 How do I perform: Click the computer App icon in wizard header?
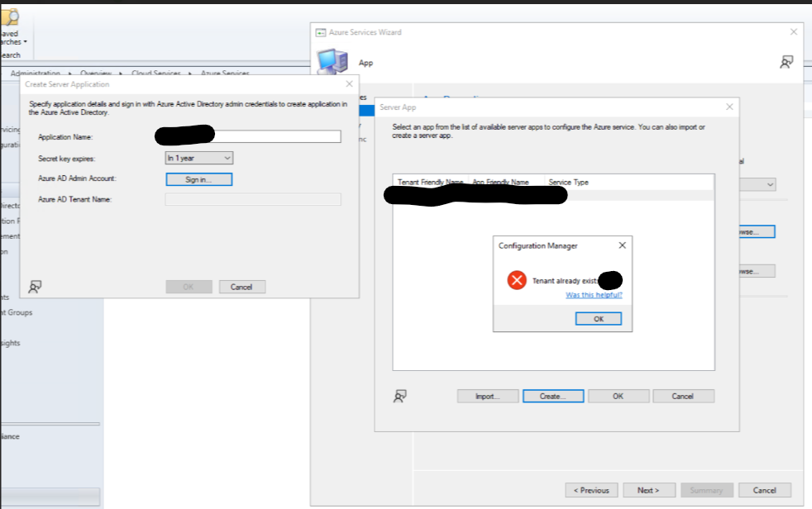point(332,62)
